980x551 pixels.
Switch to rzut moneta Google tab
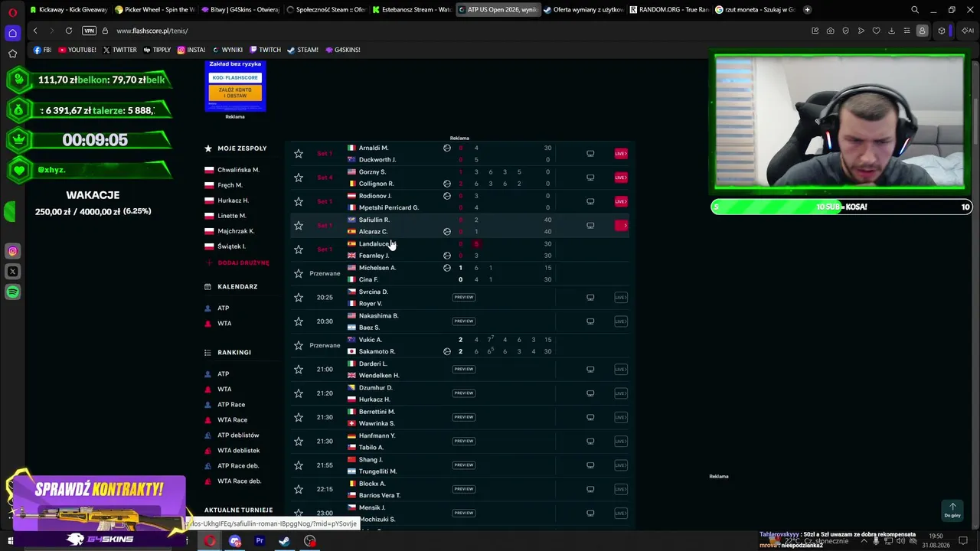pos(756,10)
